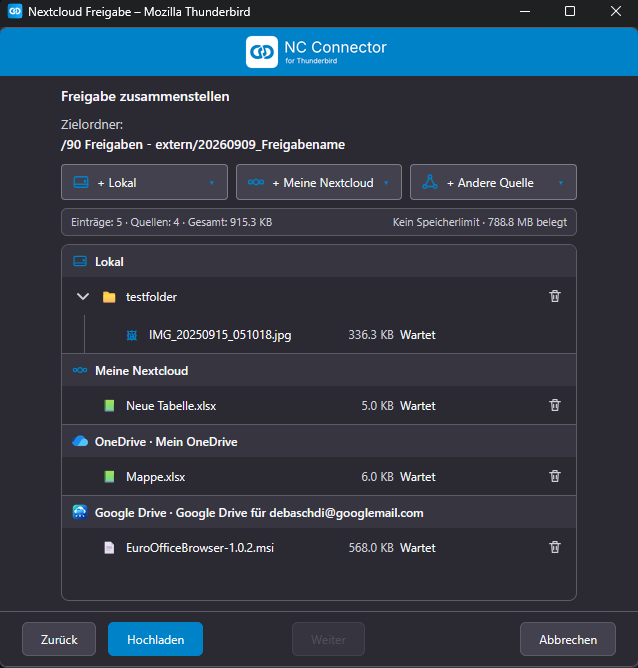Viewport: 638px width, 668px height.
Task: Click the Lokal section header label
Action: (109, 262)
